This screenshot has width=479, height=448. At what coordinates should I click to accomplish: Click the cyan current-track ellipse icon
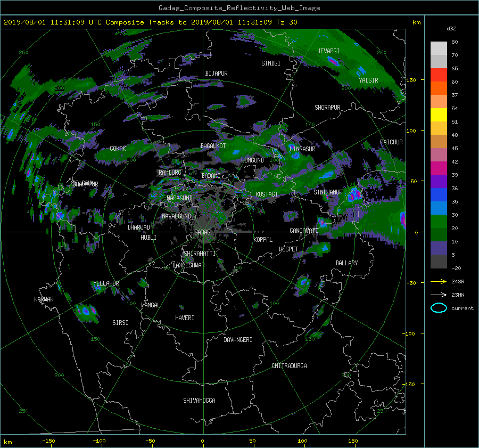(439, 308)
